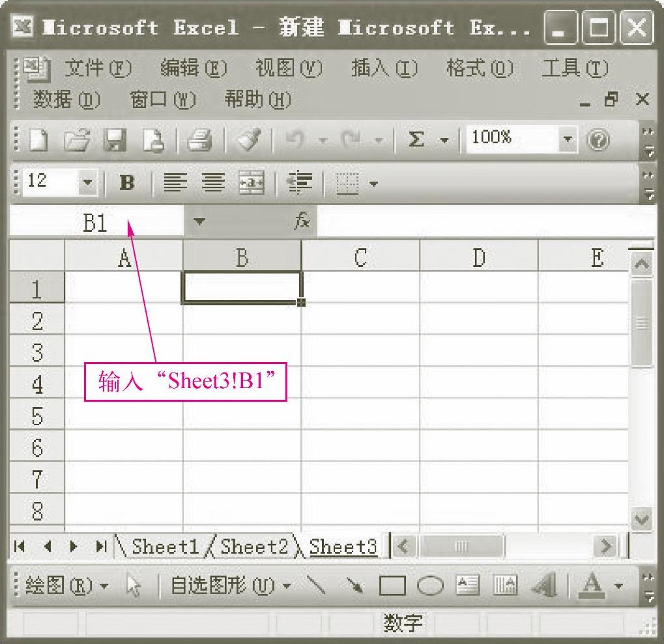The width and height of the screenshot is (664, 644).
Task: Open an existing file with the folder icon
Action: pos(77,139)
